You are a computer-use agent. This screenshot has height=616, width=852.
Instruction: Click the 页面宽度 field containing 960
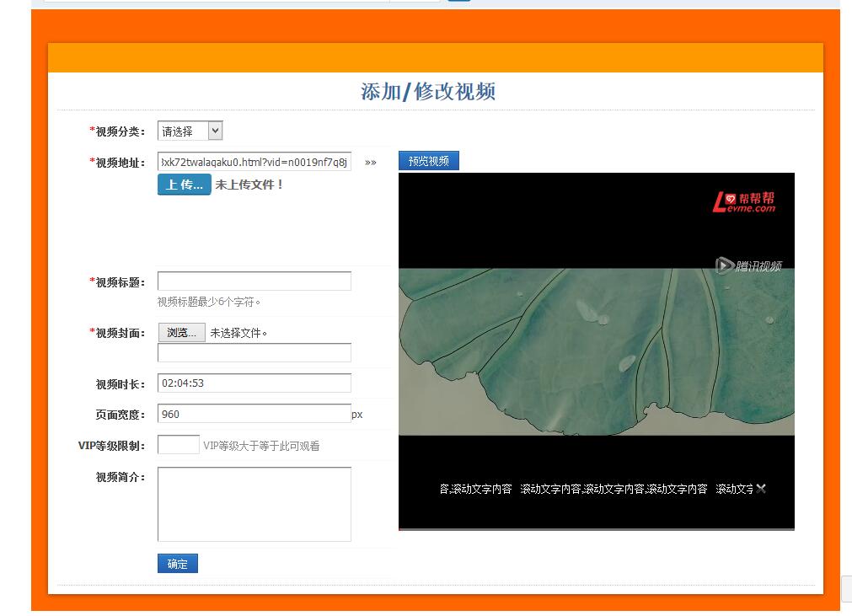click(x=254, y=414)
